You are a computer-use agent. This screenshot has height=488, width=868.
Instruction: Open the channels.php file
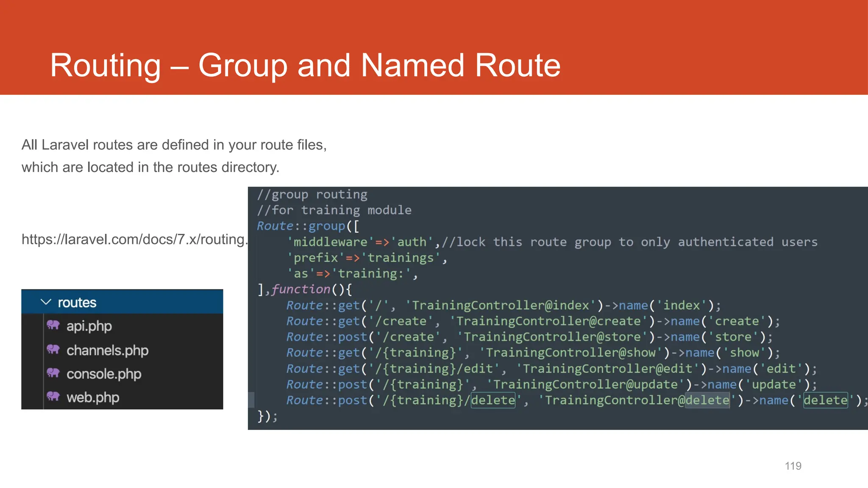107,350
